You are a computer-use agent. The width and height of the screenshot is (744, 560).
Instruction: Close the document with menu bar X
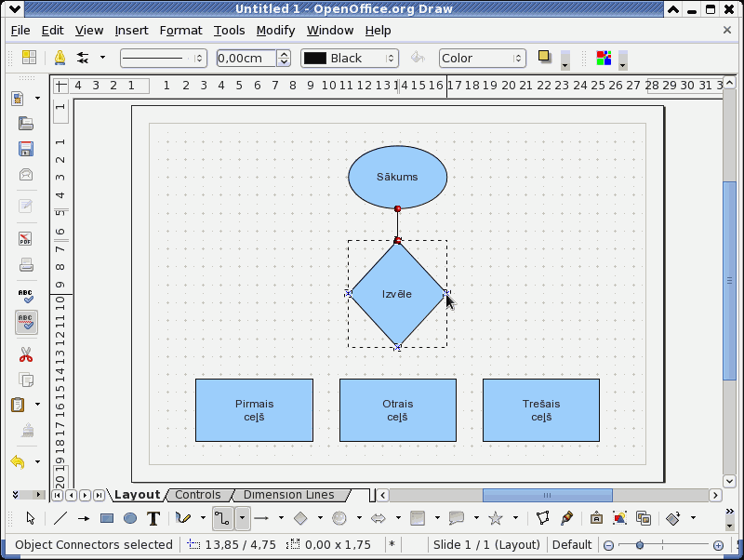pos(727,31)
